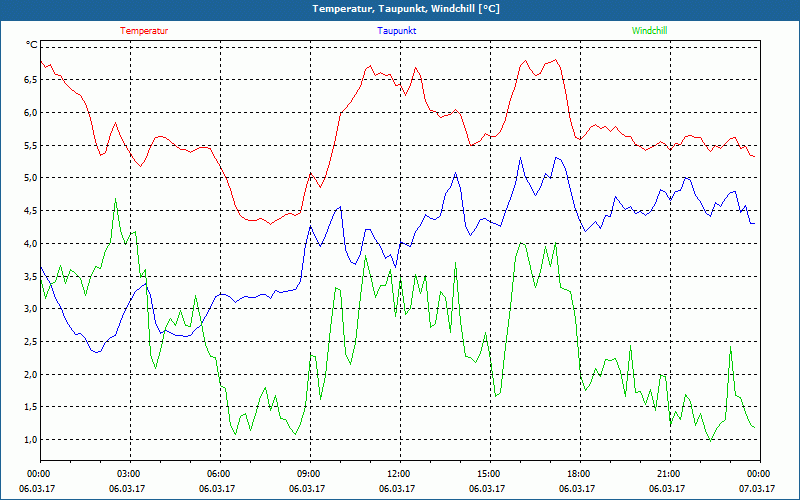Click the 07.03.17 date label
Screen dimensions: 800x500
tap(757, 488)
